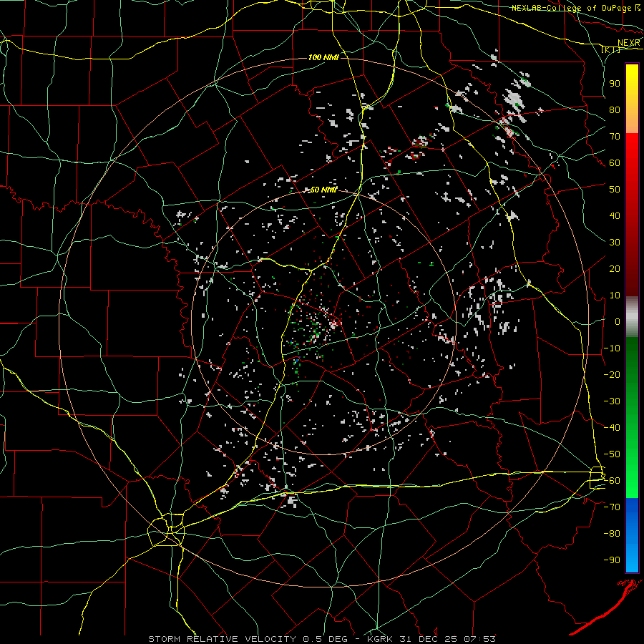The height and width of the screenshot is (644, 644).
Task: Click the positive 40 scale label
Action: (615, 215)
